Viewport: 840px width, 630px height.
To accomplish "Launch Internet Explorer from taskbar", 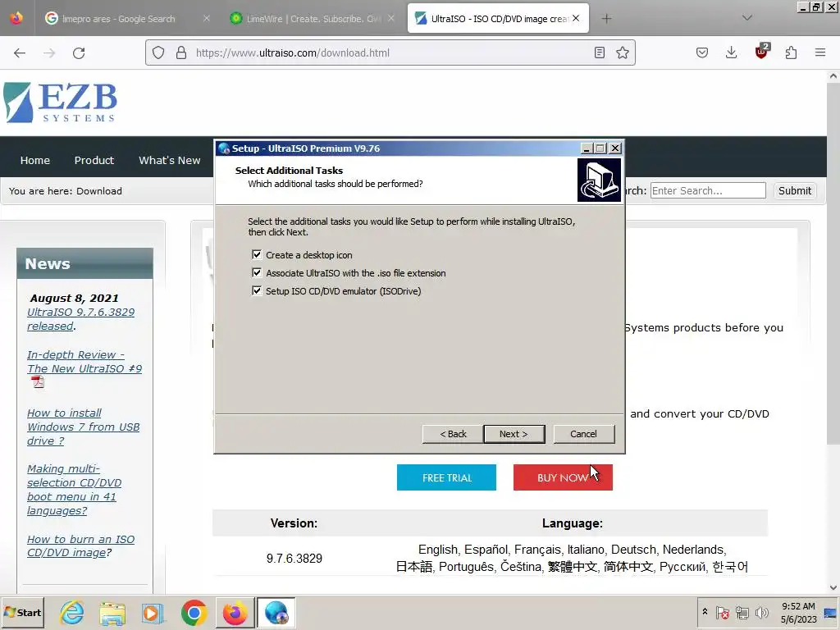I will tap(72, 612).
